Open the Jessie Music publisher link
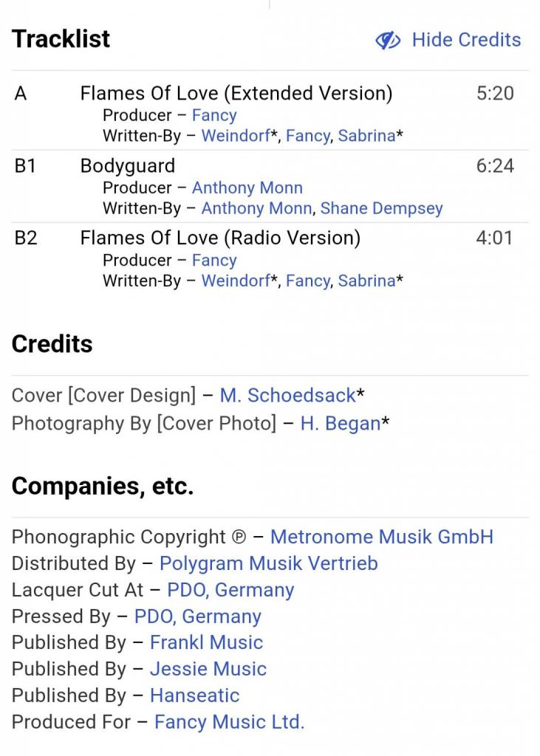The image size is (540, 756). coord(208,669)
